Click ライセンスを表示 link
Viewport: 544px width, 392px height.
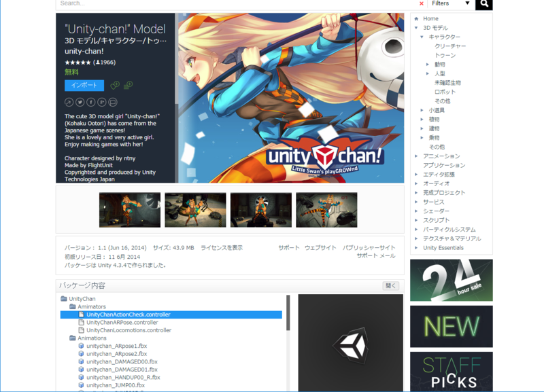(x=222, y=248)
